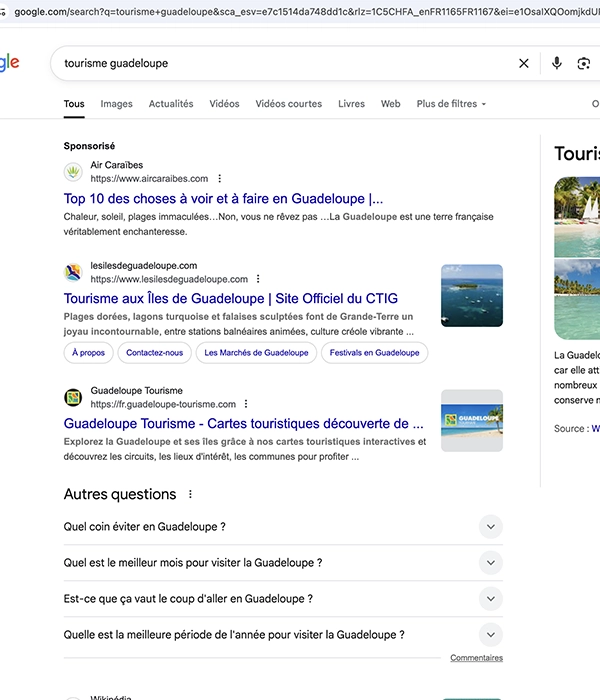Click the Autres questions heading
The height and width of the screenshot is (700, 600).
coord(120,494)
